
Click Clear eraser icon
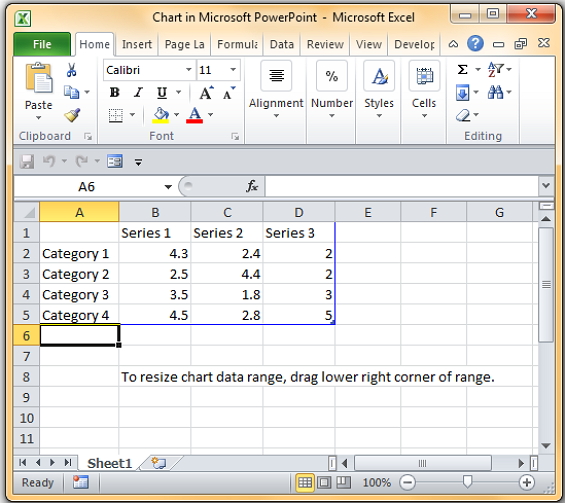tap(463, 115)
